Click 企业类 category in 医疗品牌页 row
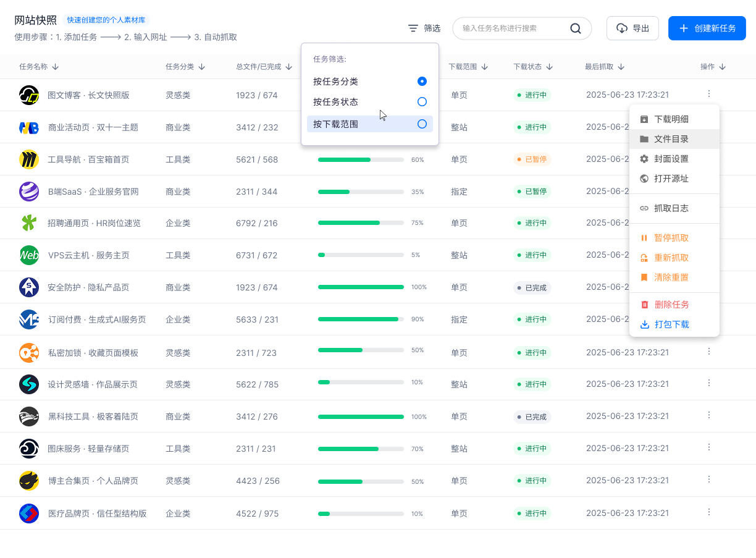This screenshot has height=558, width=756. 178,514
